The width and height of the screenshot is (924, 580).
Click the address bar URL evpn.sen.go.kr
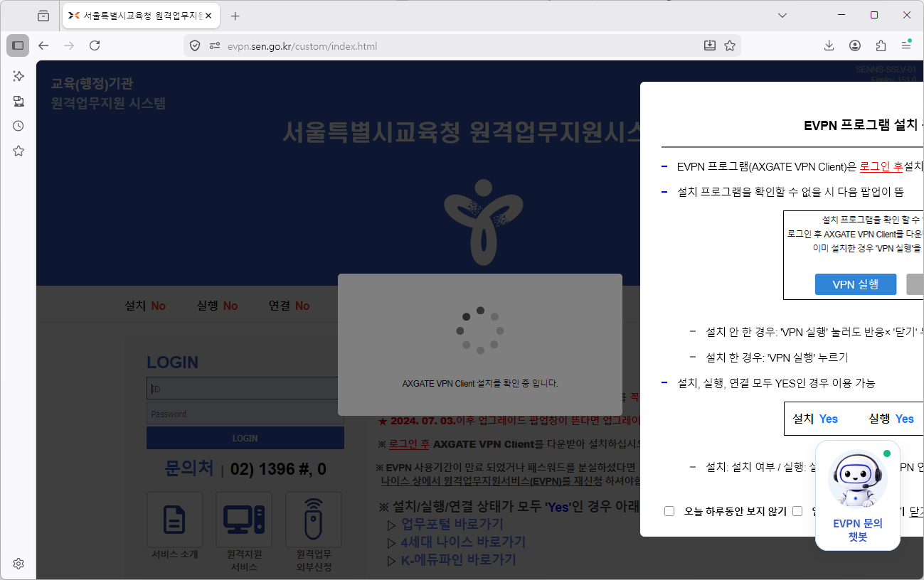point(302,46)
